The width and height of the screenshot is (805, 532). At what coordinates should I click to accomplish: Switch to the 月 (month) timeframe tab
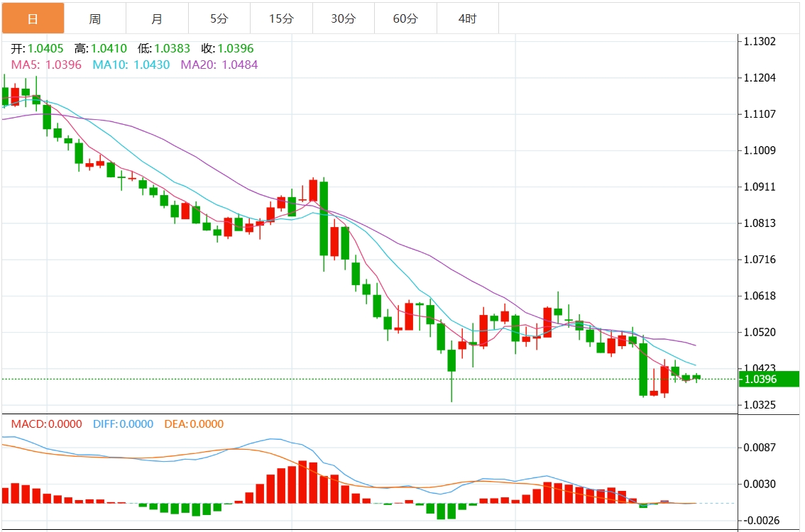(x=157, y=18)
